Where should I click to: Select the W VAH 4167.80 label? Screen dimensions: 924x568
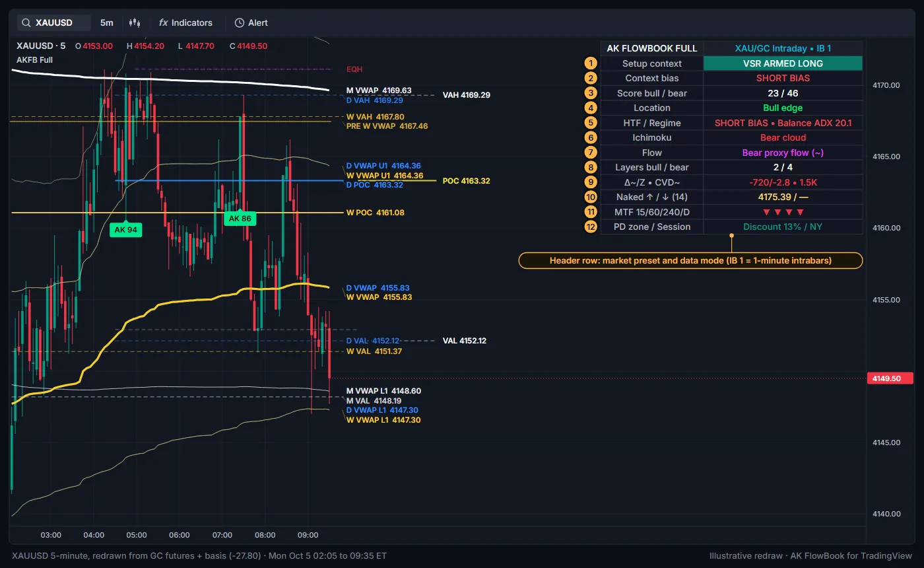(x=376, y=117)
